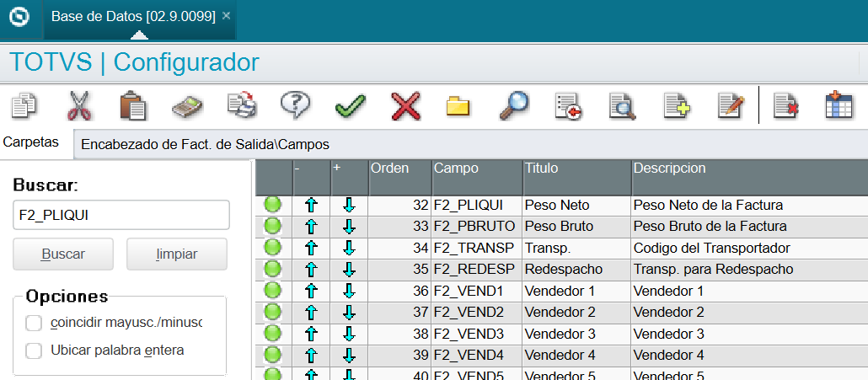Click the table import icon
Viewport: 868px width, 380px height.
click(839, 105)
